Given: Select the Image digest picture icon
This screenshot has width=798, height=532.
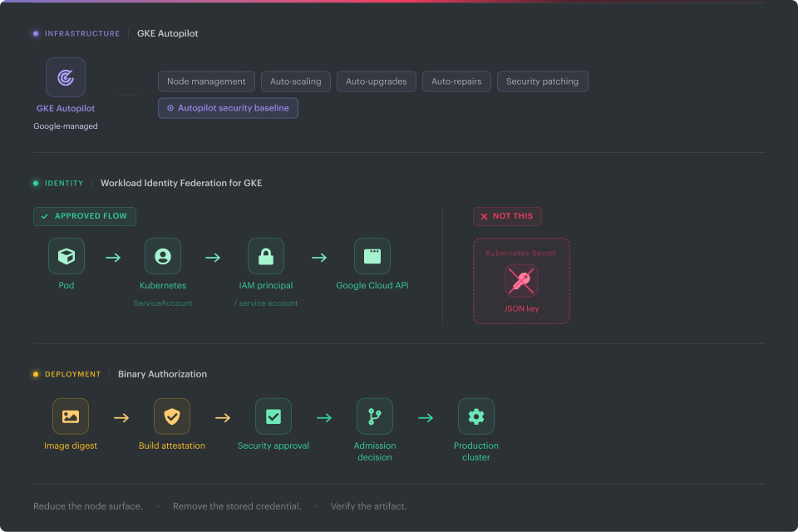Looking at the screenshot, I should point(70,416).
